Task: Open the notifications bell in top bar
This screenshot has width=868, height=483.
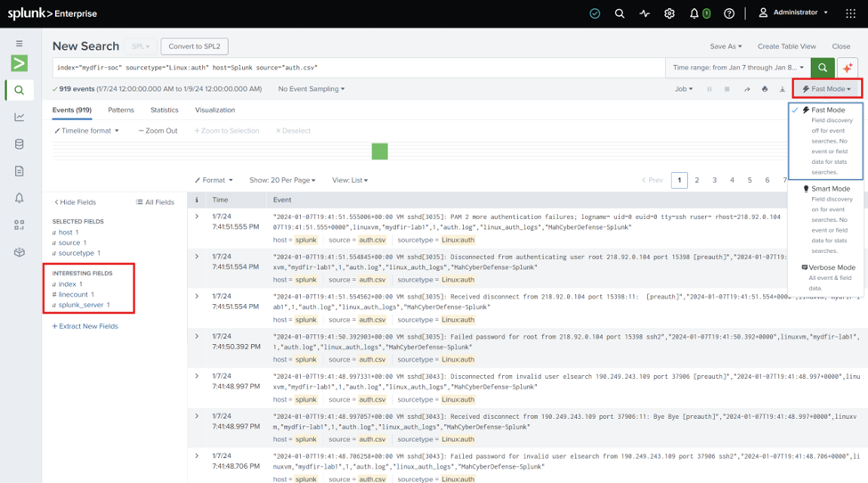Action: tap(694, 13)
